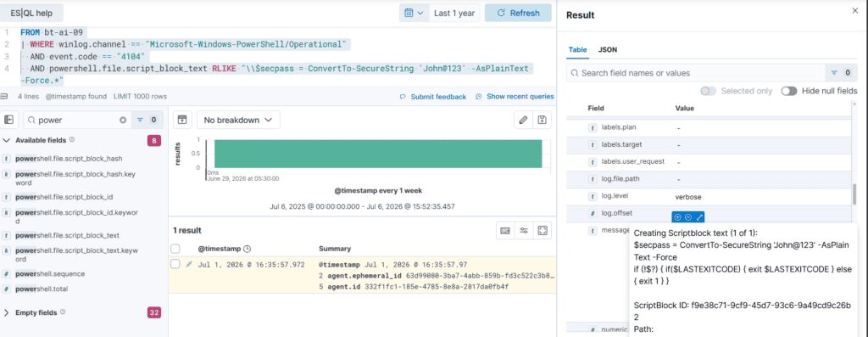
Task: Click the lines icon below the query editor
Action: tap(5, 96)
